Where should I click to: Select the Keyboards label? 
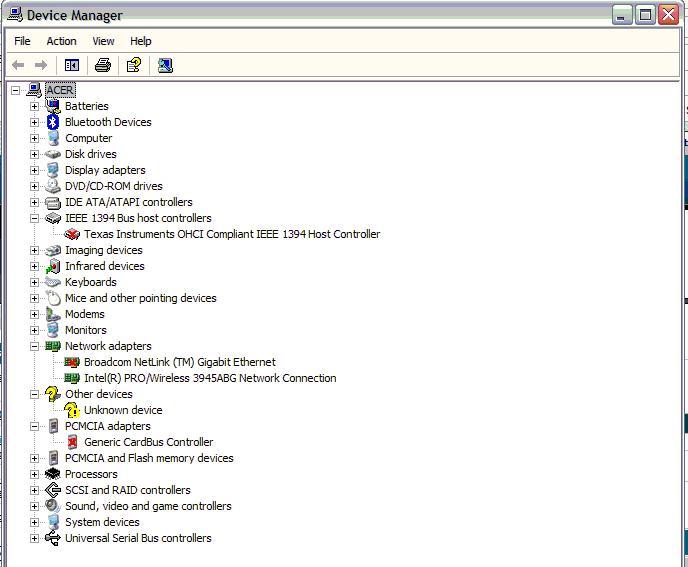click(x=91, y=282)
